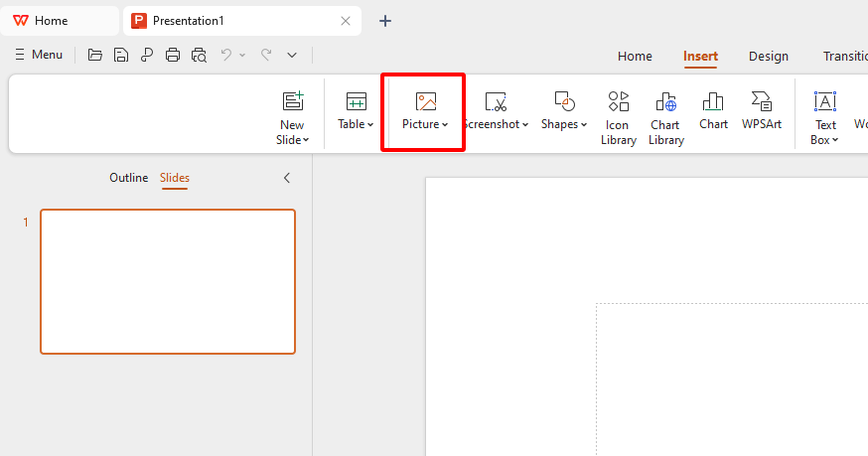The width and height of the screenshot is (868, 456).
Task: Click the Screenshot scissors icon
Action: [x=496, y=102]
